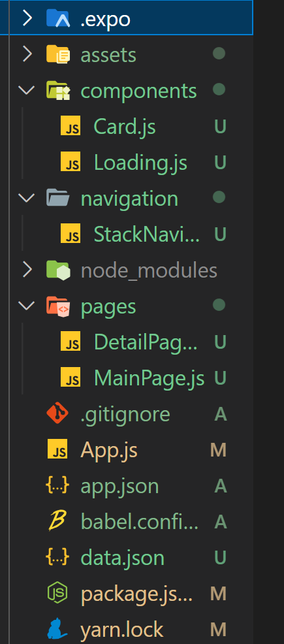Select the StackNavi... file under navigation
The image size is (284, 644).
[x=146, y=234]
